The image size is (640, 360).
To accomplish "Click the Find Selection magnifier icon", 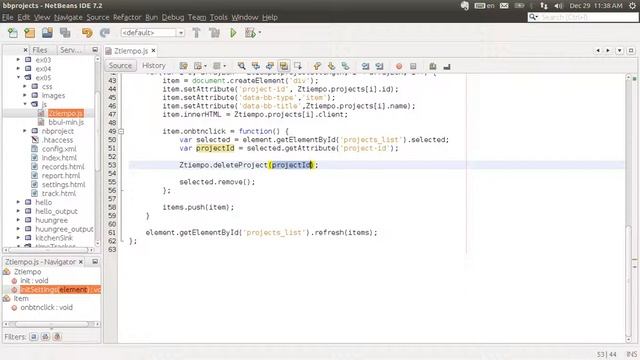I will (x=242, y=66).
